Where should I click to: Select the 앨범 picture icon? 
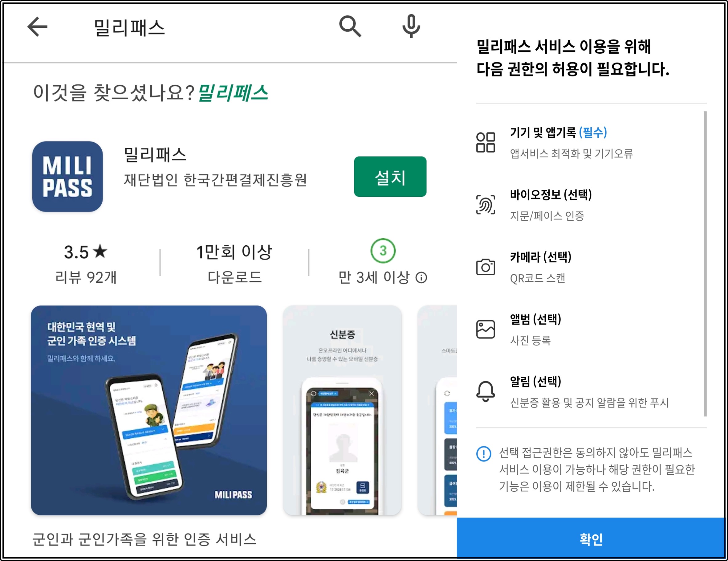pyautogui.click(x=486, y=329)
